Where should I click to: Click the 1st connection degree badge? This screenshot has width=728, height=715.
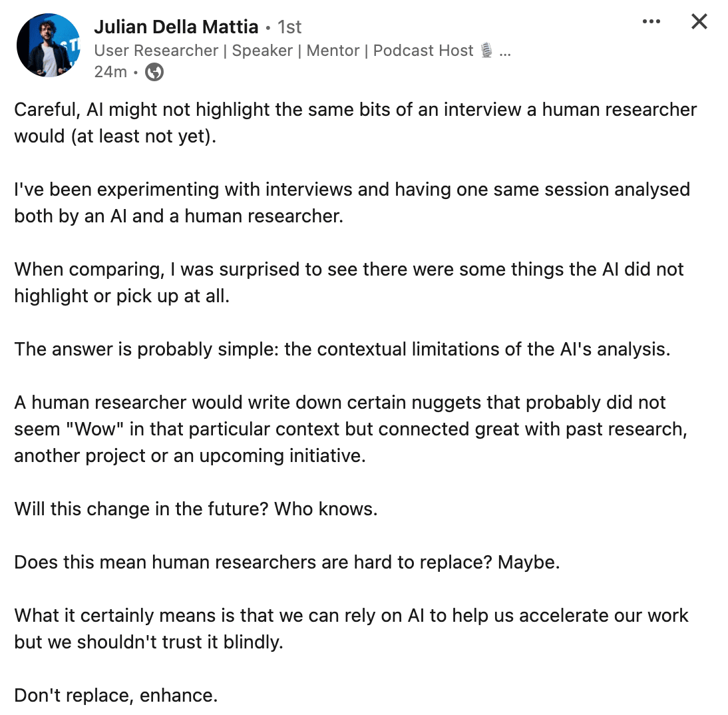click(x=289, y=27)
